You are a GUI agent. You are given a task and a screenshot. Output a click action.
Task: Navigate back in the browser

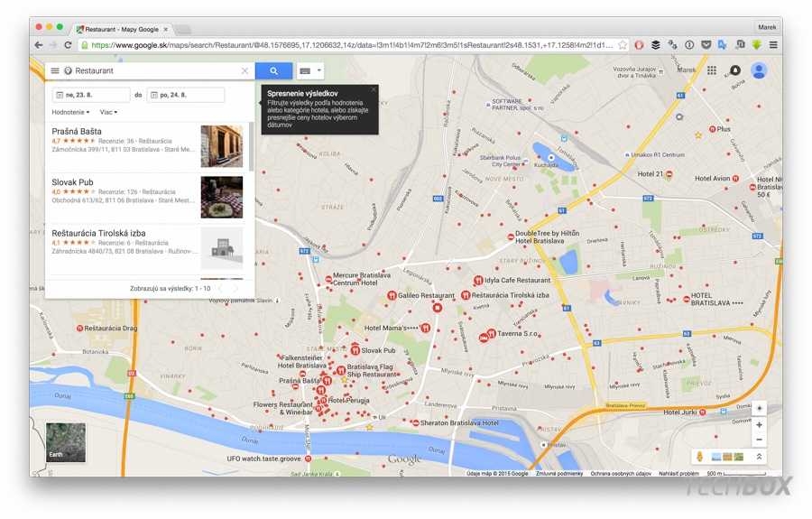(x=39, y=45)
